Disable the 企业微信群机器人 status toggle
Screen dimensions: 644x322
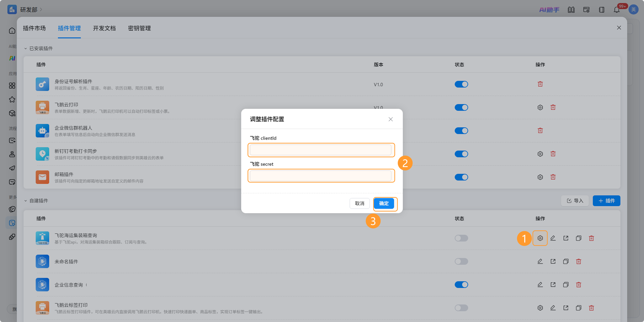(461, 131)
